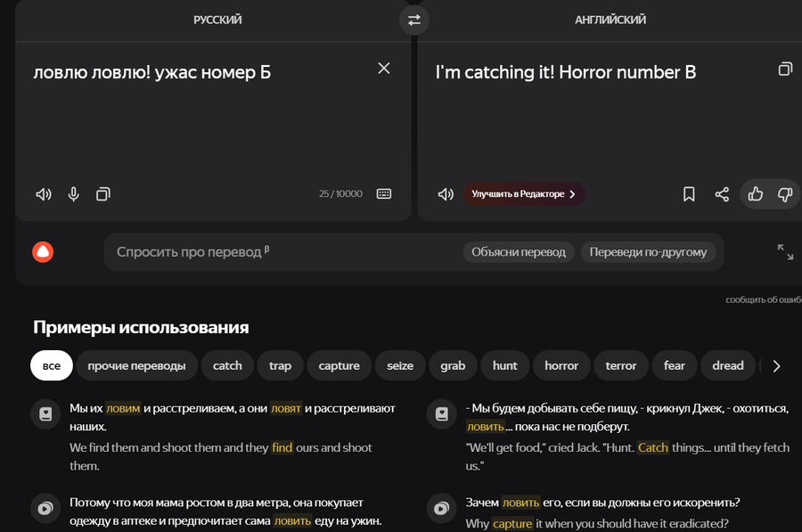Clear the Russian source text

383,68
